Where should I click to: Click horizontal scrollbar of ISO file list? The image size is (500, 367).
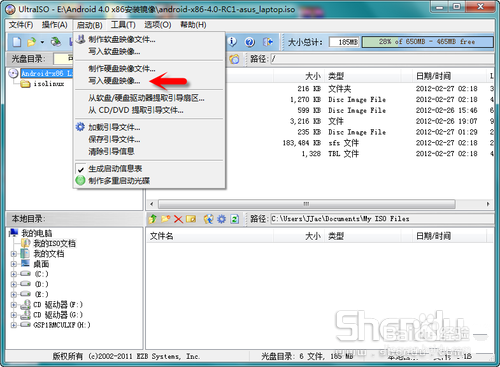(x=307, y=204)
